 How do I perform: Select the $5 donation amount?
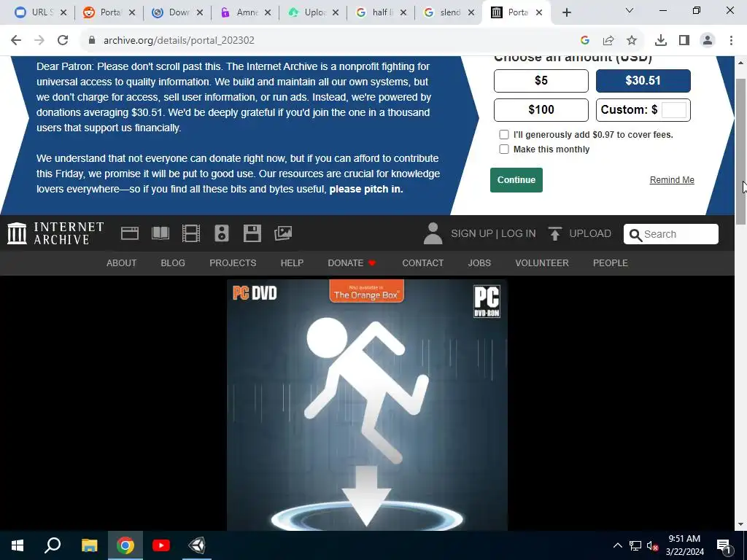click(541, 80)
